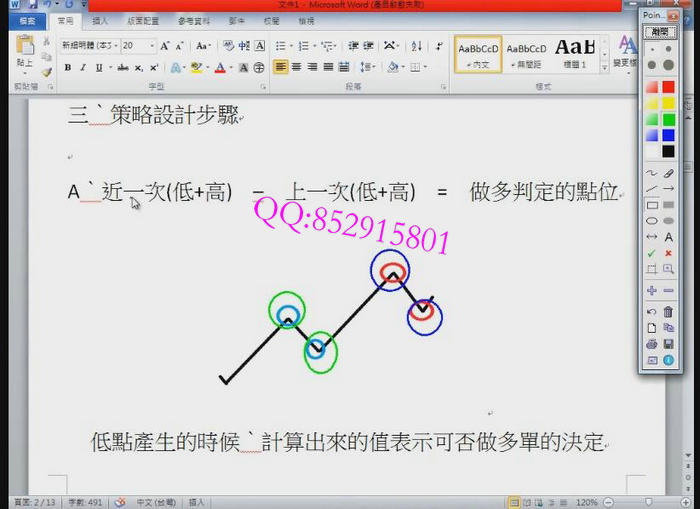700x509 pixels.
Task: Click the 檔案 file button
Action: (27, 20)
